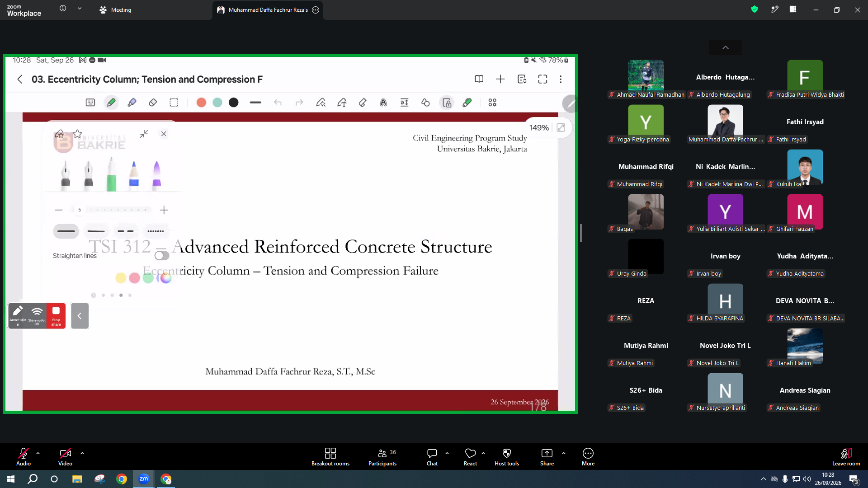Open the React heart icon
Screen dimensions: 868x488
point(470,457)
